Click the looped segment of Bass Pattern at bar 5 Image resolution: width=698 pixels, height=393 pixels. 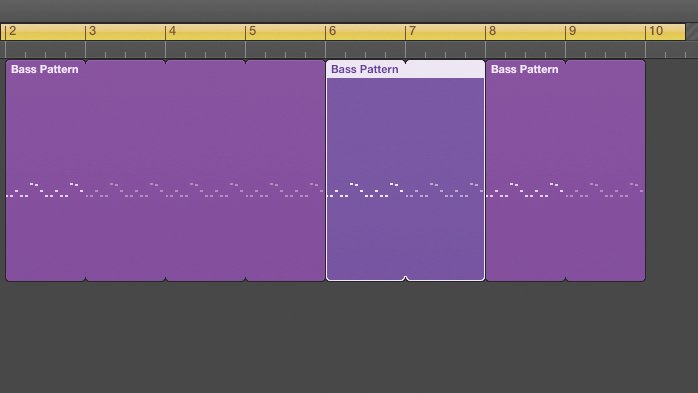click(285, 171)
